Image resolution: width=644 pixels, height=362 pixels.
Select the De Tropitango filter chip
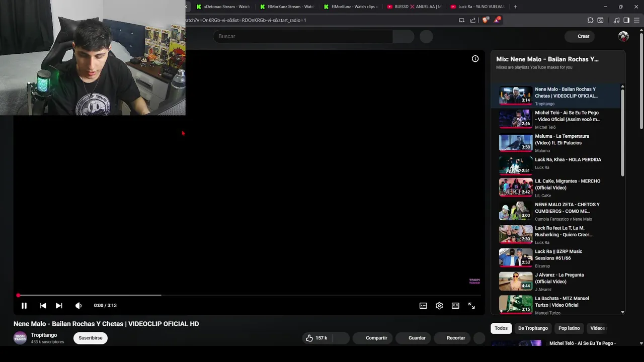(x=533, y=328)
